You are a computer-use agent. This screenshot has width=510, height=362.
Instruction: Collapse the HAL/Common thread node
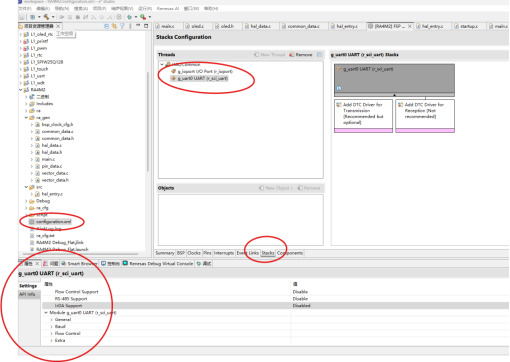(162, 64)
